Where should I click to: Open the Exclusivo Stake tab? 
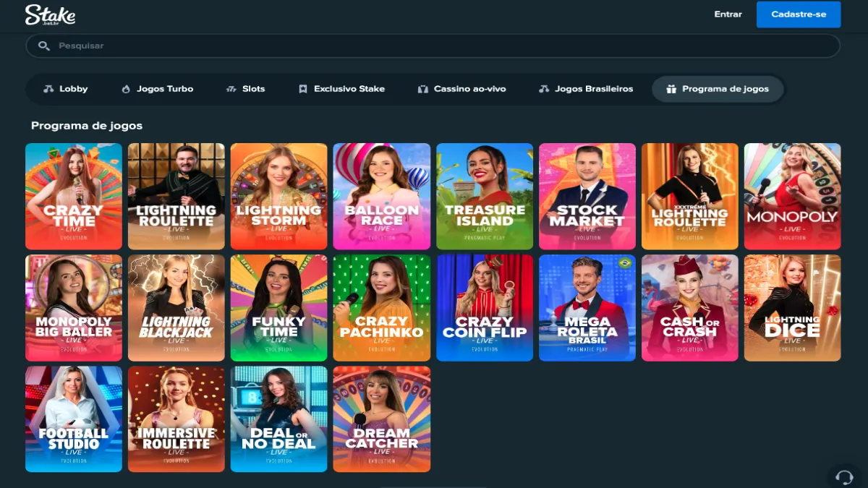[341, 89]
